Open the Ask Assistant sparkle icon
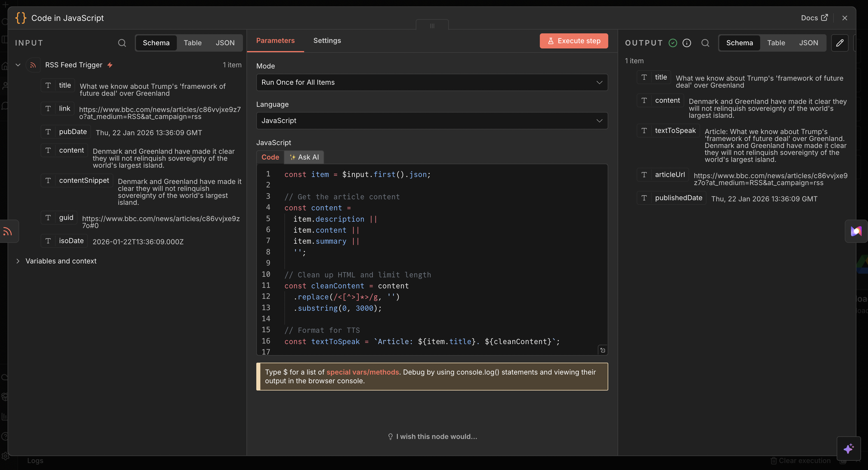 tap(849, 449)
